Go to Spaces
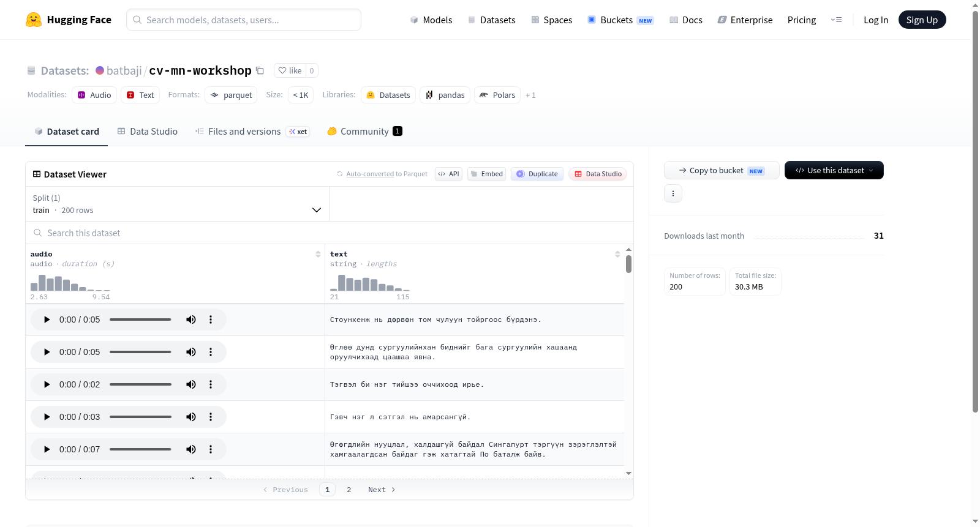This screenshot has height=527, width=980. pos(551,20)
